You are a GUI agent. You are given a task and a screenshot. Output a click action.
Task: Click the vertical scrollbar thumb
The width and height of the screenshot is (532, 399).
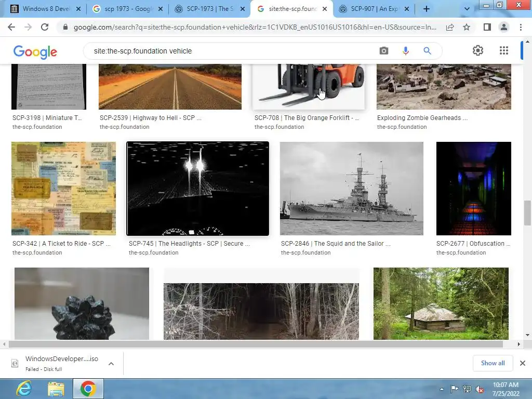coord(527,212)
